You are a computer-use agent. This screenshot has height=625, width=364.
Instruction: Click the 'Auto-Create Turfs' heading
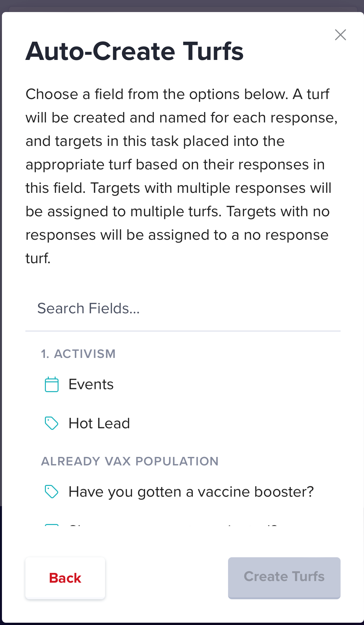point(135,51)
